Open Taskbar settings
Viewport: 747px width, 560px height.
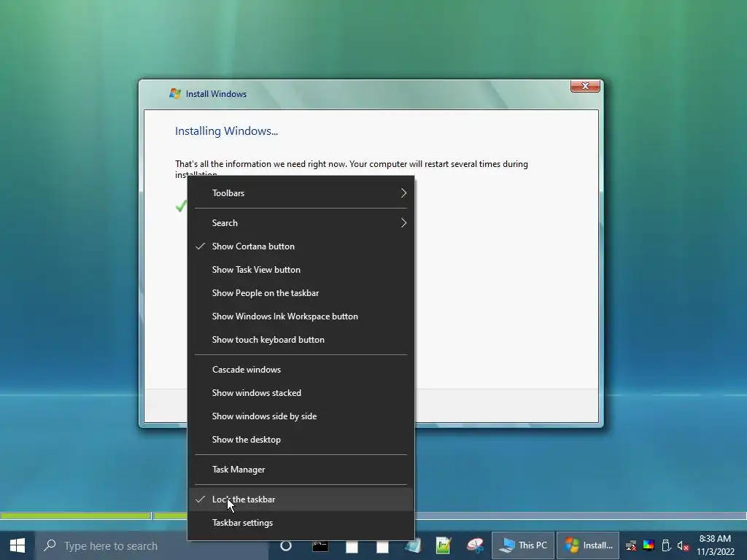[x=301, y=522]
